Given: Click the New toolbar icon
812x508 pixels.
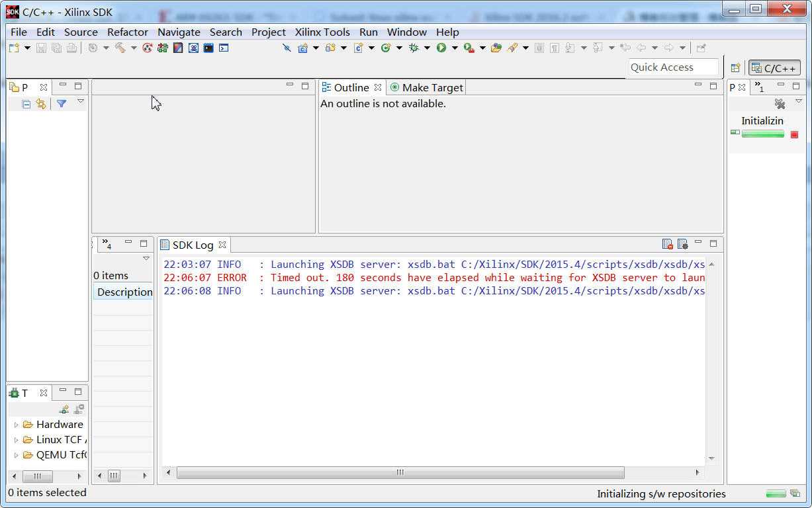Looking at the screenshot, I should [x=14, y=48].
